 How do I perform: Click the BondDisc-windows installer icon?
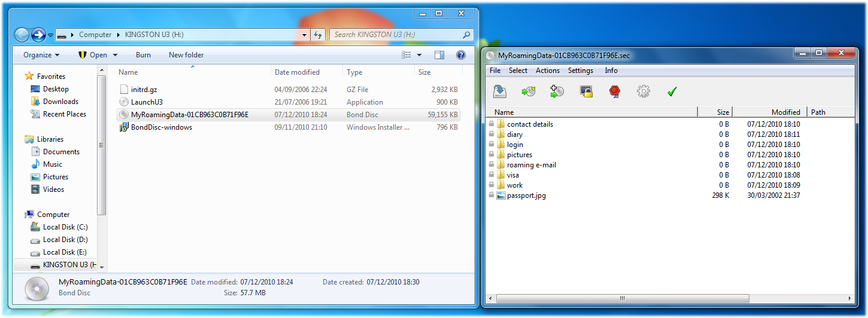pyautogui.click(x=124, y=127)
